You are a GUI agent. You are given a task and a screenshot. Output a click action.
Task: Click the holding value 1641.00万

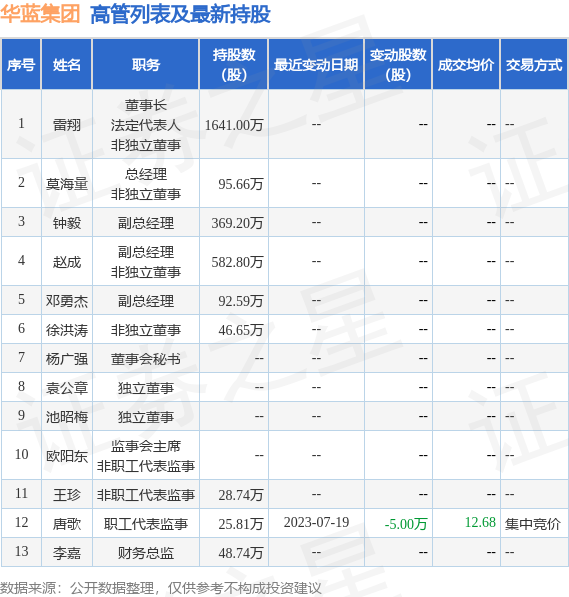click(234, 125)
